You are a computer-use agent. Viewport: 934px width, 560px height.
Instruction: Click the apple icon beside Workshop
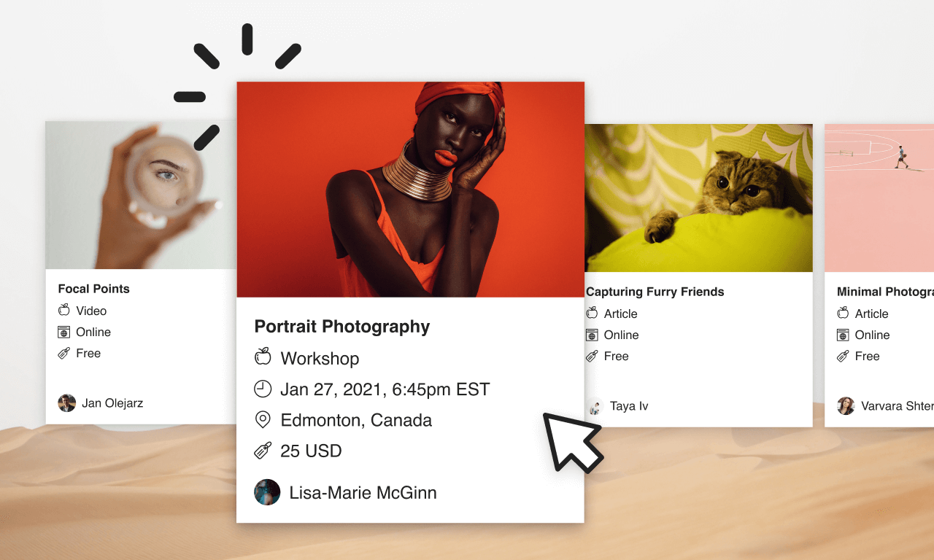[263, 357]
